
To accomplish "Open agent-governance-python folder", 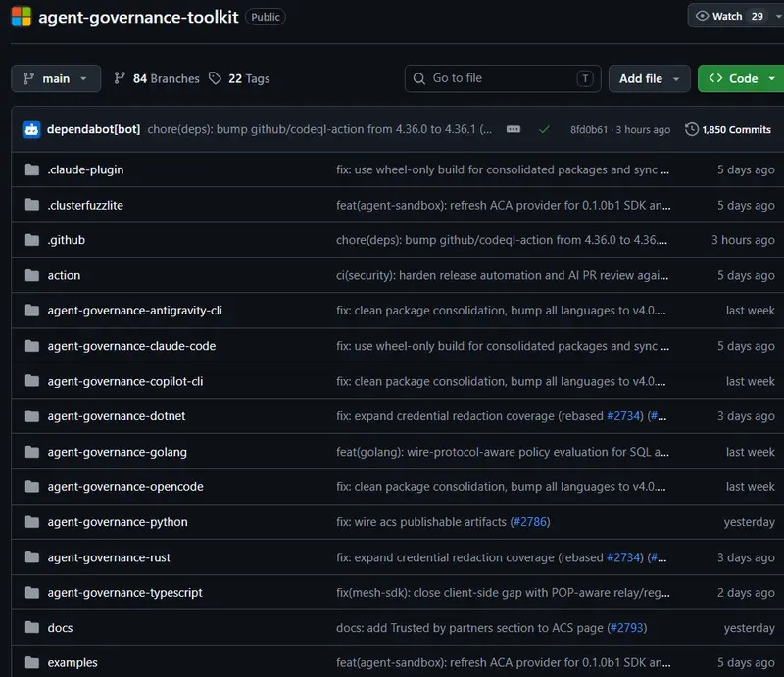I will coord(118,522).
